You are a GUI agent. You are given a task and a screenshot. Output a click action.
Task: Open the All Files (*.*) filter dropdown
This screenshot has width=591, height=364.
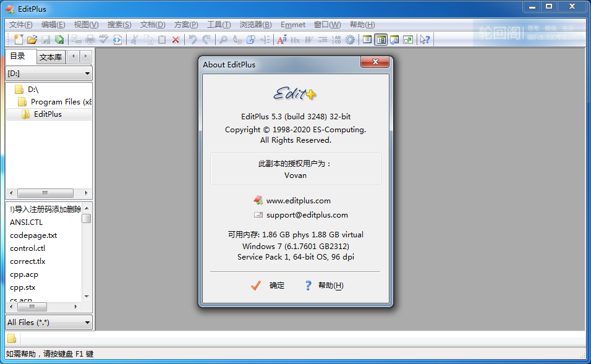pyautogui.click(x=87, y=322)
